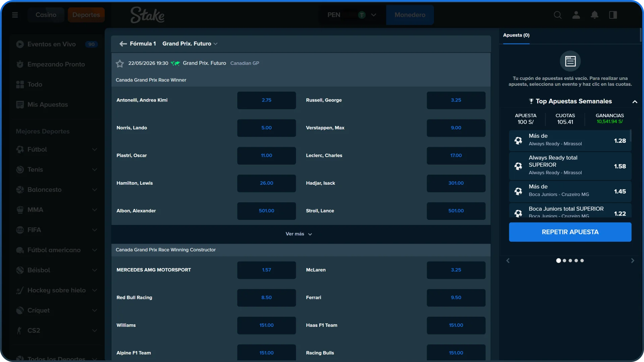Click the FIFA icon in sidebar
This screenshot has height=362, width=644.
pyautogui.click(x=20, y=230)
